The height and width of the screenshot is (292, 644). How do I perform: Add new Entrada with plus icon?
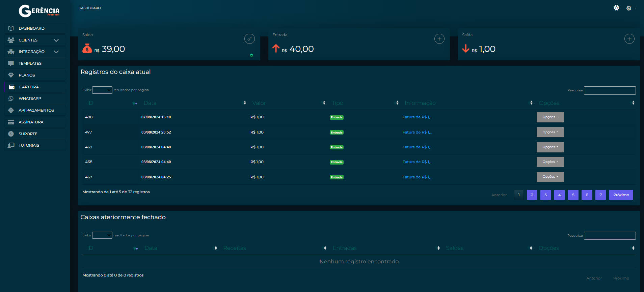click(439, 39)
